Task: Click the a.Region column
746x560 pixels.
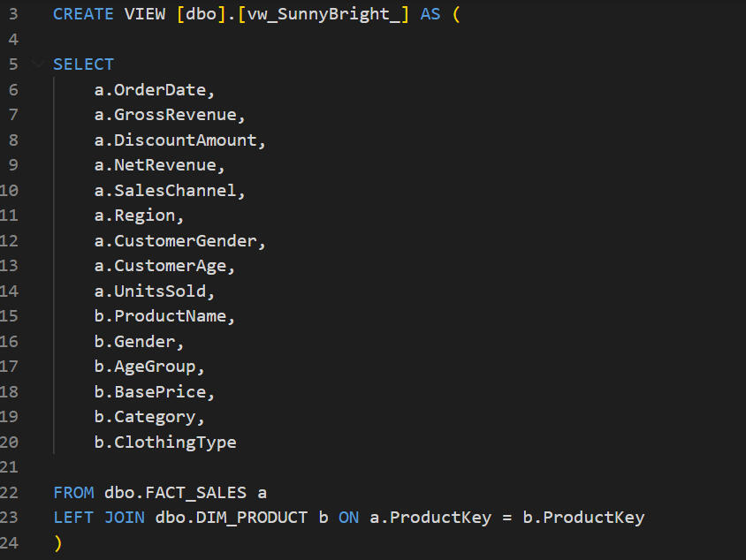Action: click(x=139, y=216)
